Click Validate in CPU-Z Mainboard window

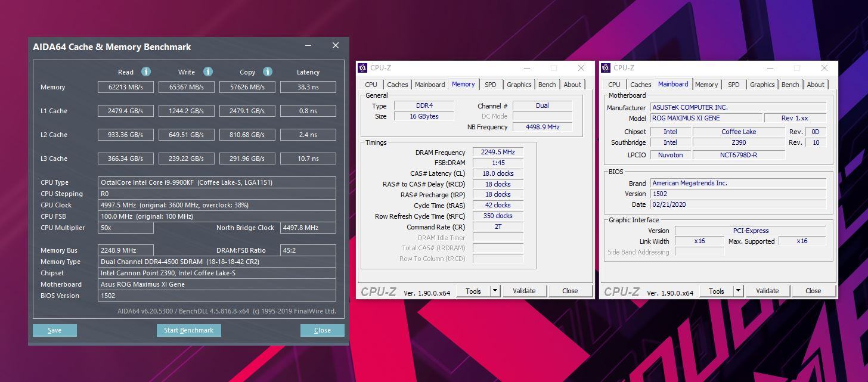767,291
